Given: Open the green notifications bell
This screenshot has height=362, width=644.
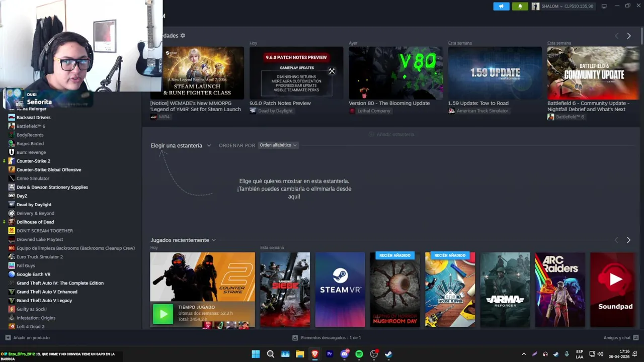Looking at the screenshot, I should [x=520, y=6].
